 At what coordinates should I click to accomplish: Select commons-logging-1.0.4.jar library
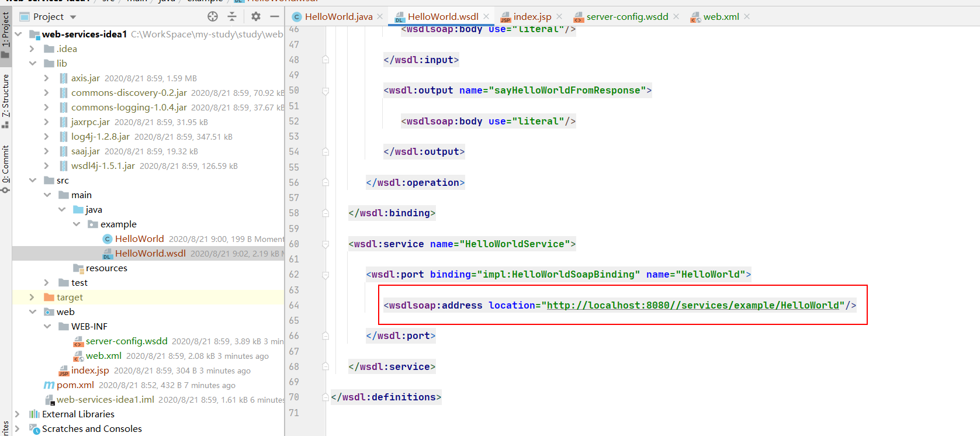(x=129, y=107)
